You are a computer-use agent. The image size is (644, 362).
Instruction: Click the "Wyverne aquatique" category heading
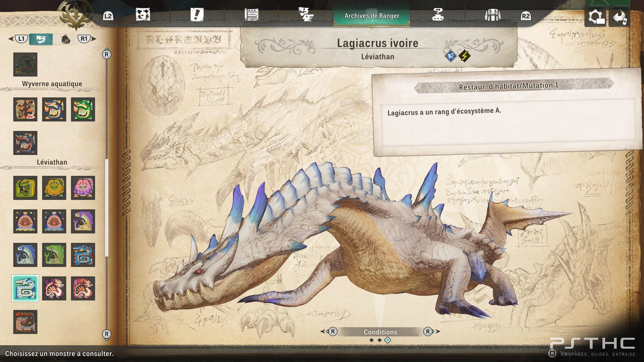52,84
